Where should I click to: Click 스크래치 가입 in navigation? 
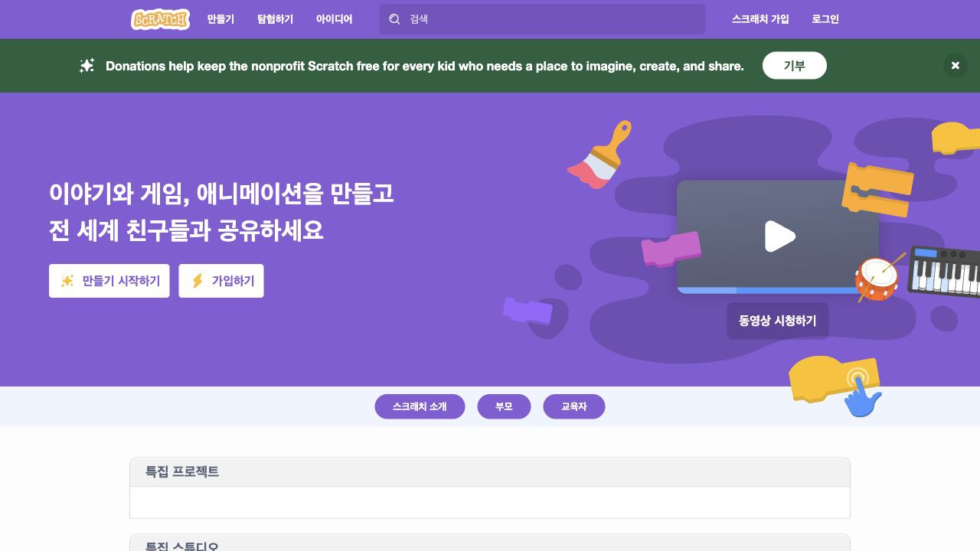point(760,19)
